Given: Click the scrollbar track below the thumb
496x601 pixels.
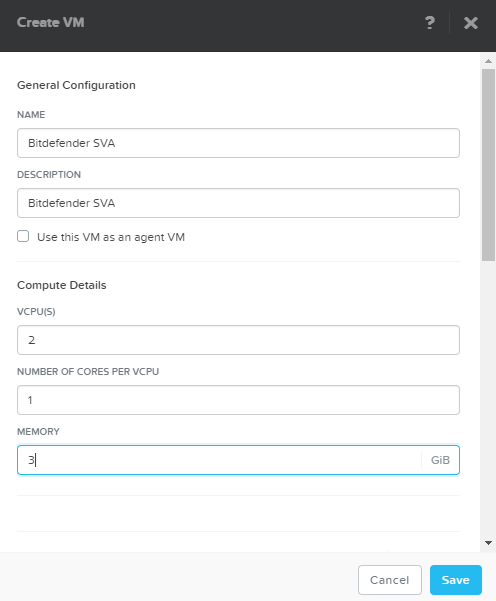Looking at the screenshot, I should (488, 399).
